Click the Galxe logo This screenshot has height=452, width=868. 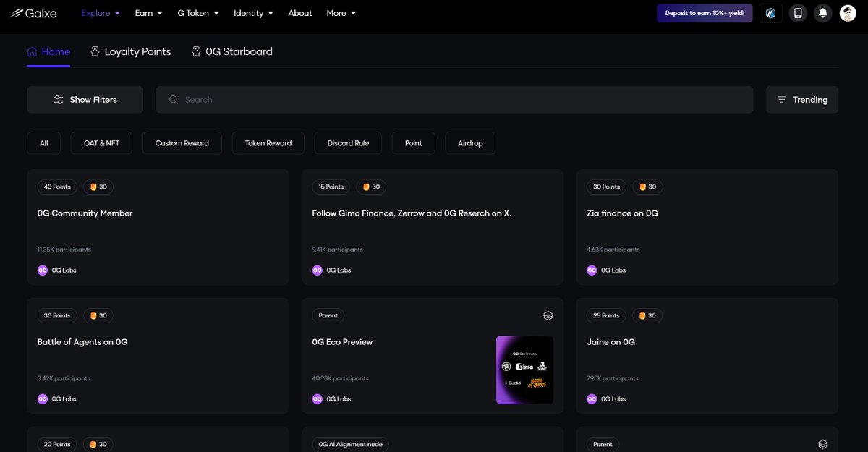(33, 13)
